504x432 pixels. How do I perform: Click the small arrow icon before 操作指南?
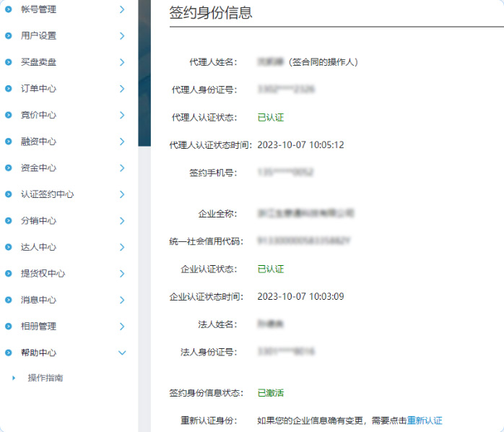14,378
